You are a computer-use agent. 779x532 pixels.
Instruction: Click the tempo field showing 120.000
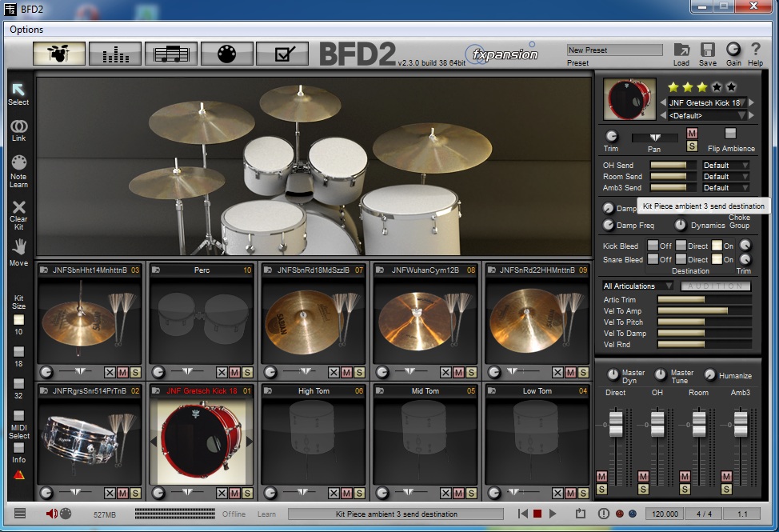point(665,514)
